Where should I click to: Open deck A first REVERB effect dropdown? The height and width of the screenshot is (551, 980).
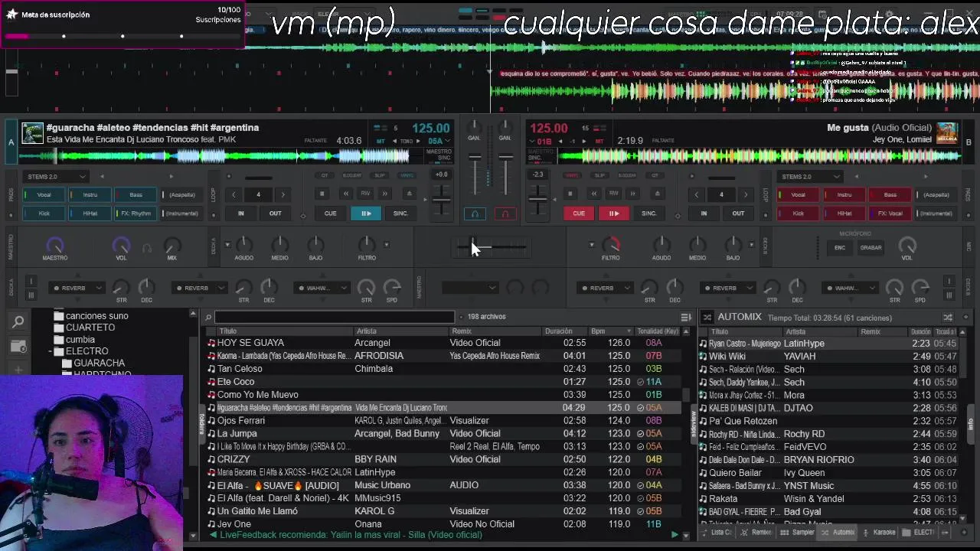pos(77,289)
